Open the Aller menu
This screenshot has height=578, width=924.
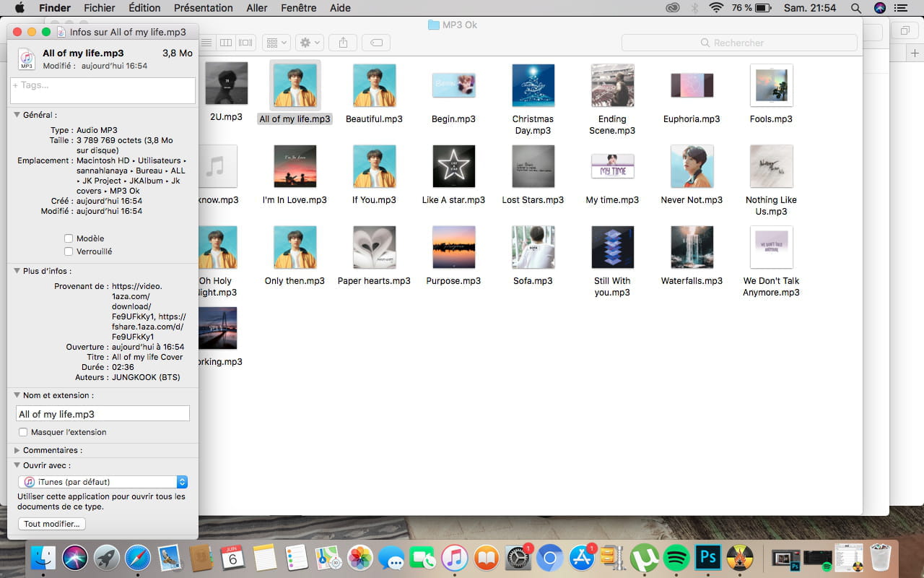click(x=257, y=8)
